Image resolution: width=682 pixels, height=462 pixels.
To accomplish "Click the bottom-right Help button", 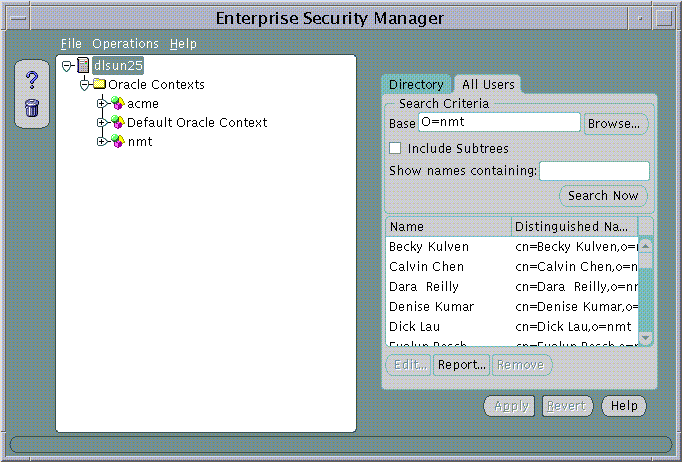I will [624, 406].
